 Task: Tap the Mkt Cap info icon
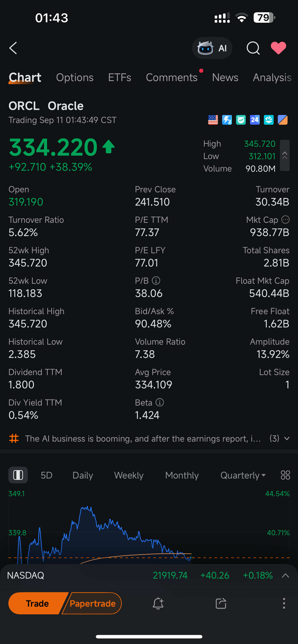click(x=285, y=220)
